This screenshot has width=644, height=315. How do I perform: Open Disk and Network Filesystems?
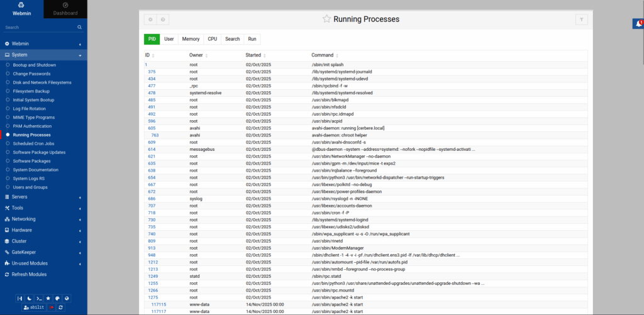[42, 82]
